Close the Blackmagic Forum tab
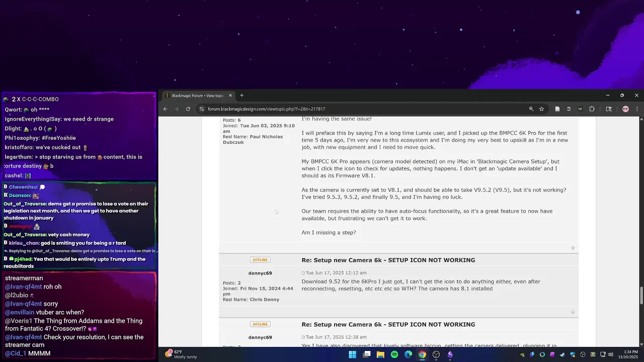Screen dimensions: 644x362 pyautogui.click(x=230, y=96)
